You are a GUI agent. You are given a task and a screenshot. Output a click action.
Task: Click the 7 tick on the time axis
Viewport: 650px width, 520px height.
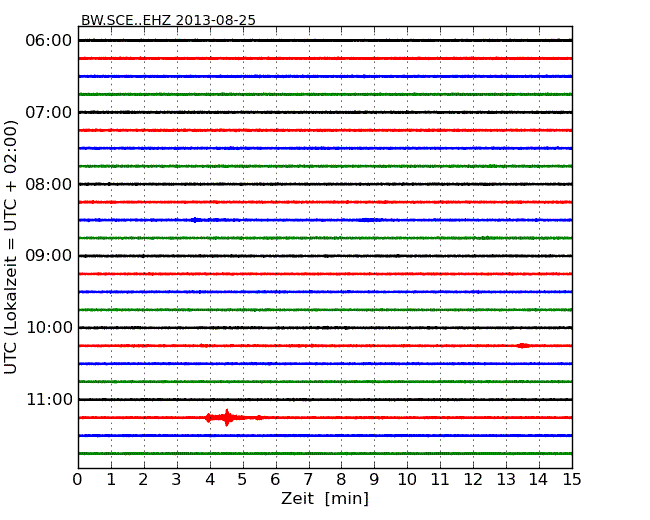point(308,479)
